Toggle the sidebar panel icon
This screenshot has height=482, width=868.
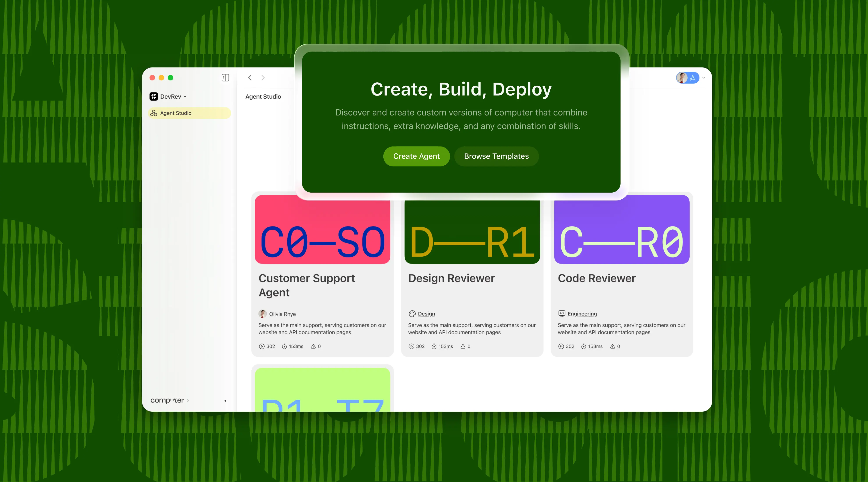point(225,78)
